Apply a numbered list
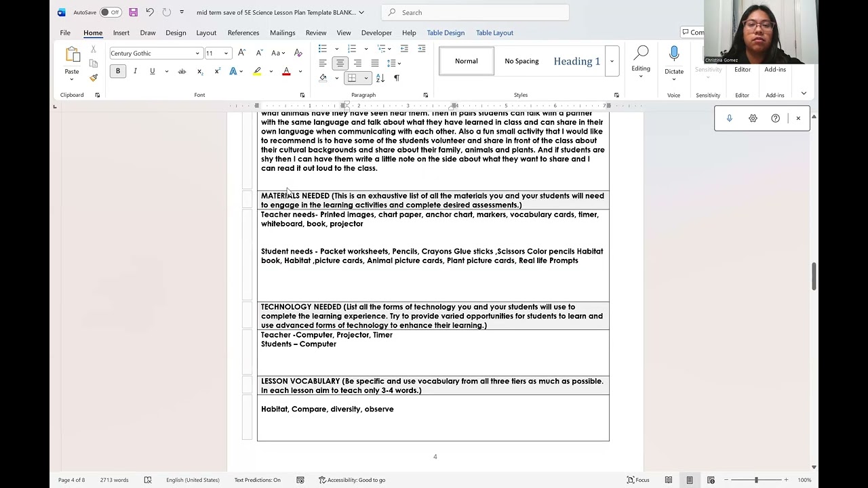 352,49
